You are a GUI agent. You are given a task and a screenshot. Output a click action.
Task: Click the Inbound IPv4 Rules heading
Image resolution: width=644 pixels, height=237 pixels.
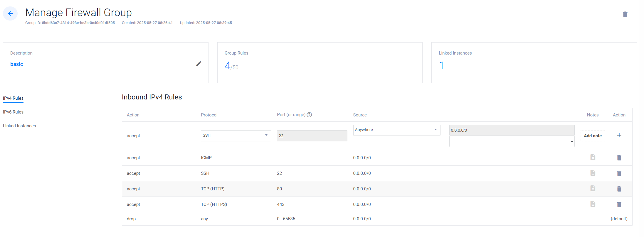(152, 97)
